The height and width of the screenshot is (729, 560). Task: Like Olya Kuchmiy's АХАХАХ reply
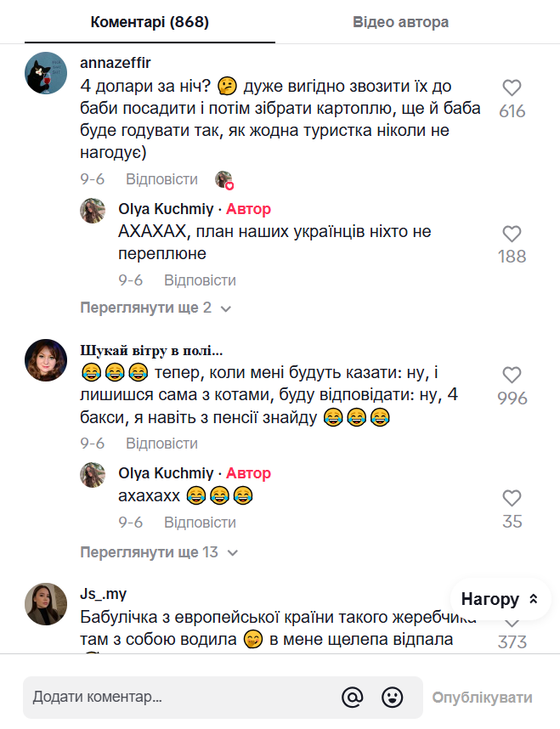(512, 234)
